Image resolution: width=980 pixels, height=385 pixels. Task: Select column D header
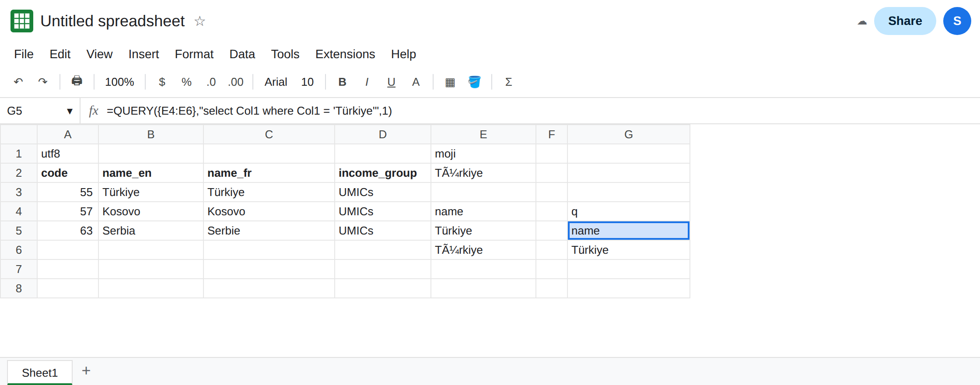point(383,134)
